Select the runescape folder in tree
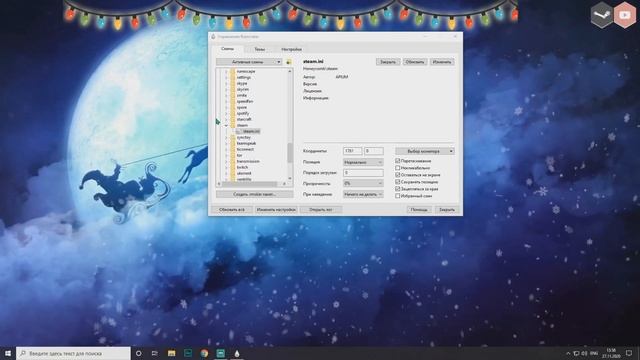 tap(246, 71)
